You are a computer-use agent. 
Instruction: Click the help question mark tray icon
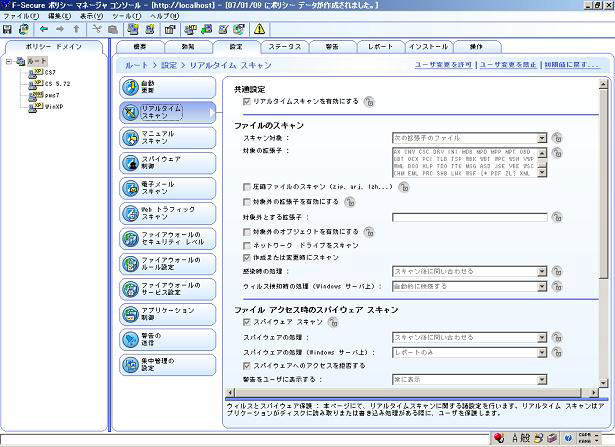pyautogui.click(x=568, y=438)
